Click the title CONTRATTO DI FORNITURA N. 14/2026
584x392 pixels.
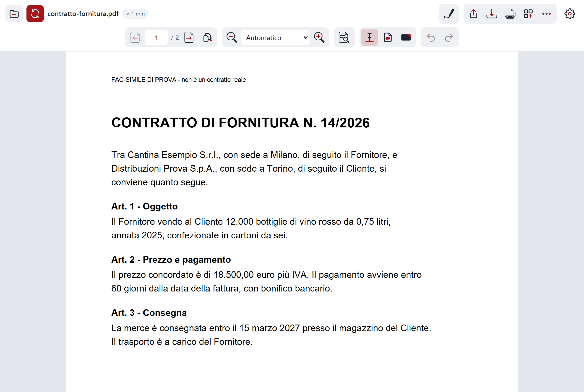click(240, 123)
